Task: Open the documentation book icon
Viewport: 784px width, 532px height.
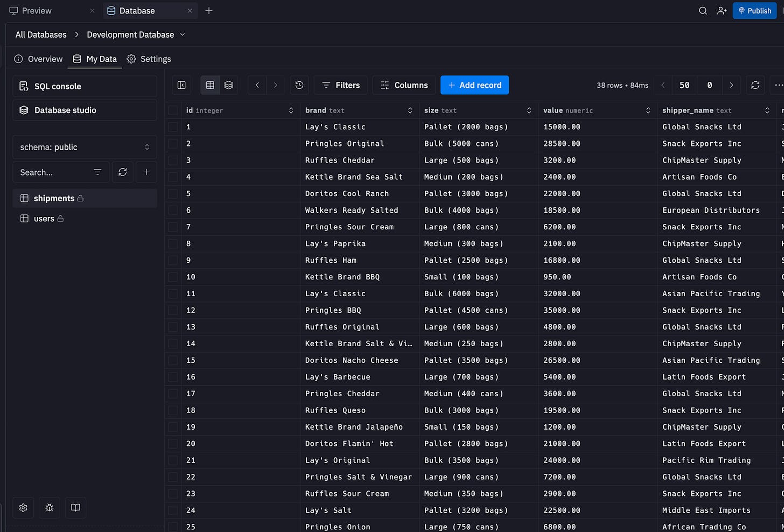Action: tap(76, 508)
